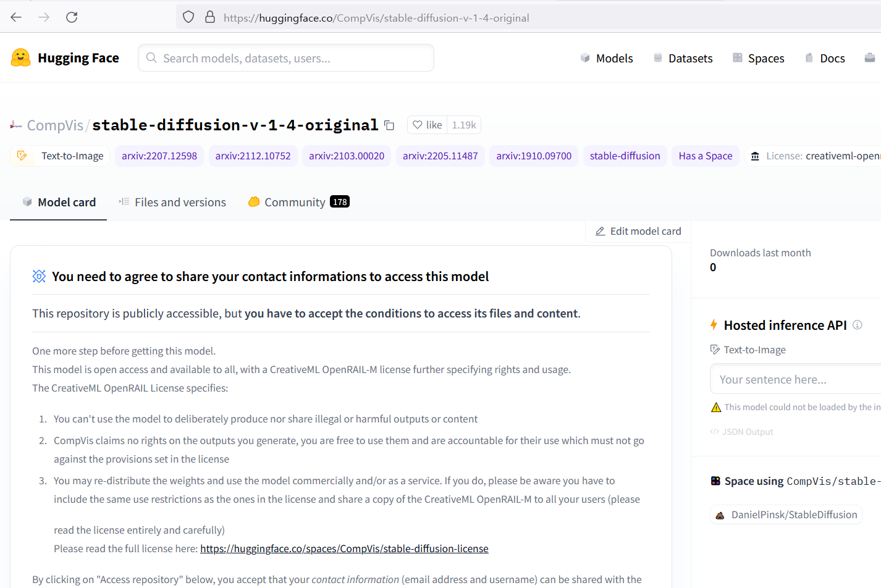This screenshot has width=881, height=588.
Task: Click the License creativeml tag
Action: click(813, 156)
